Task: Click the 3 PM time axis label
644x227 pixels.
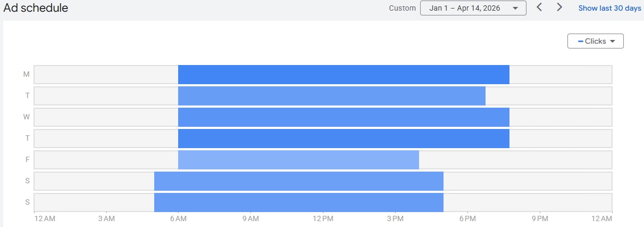Action: [x=395, y=218]
